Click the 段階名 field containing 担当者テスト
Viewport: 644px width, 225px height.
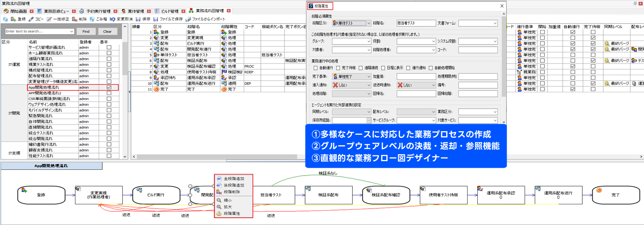point(416,23)
